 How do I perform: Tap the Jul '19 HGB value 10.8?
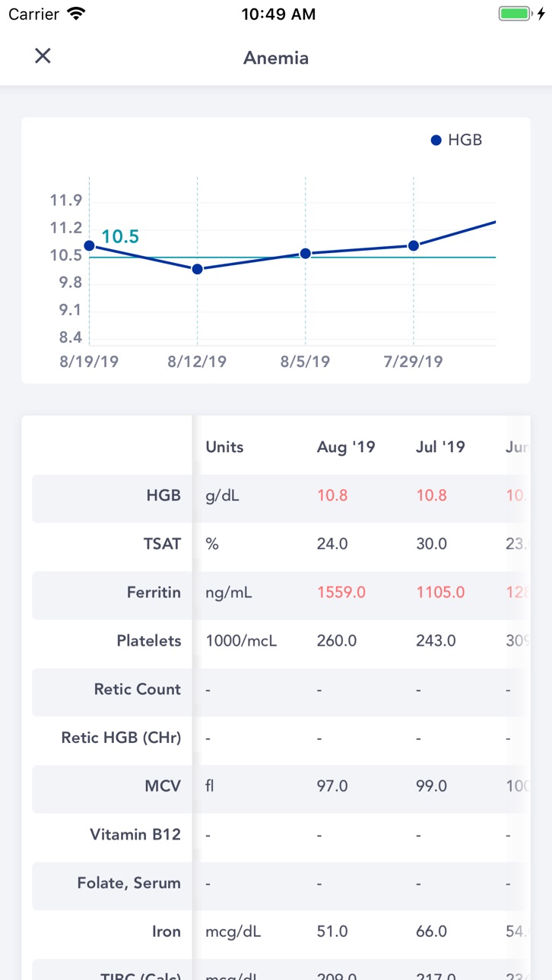click(x=431, y=495)
